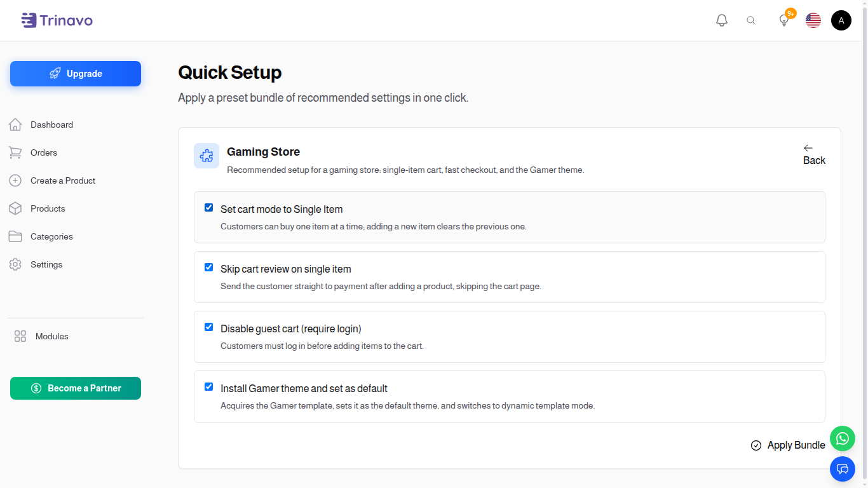Open US flag language selector
868x488 pixels.
click(x=813, y=20)
